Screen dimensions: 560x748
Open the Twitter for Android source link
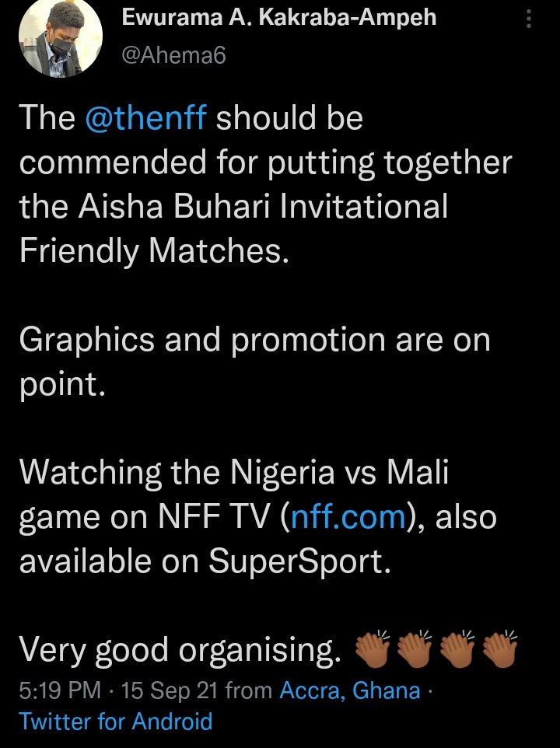click(x=116, y=721)
